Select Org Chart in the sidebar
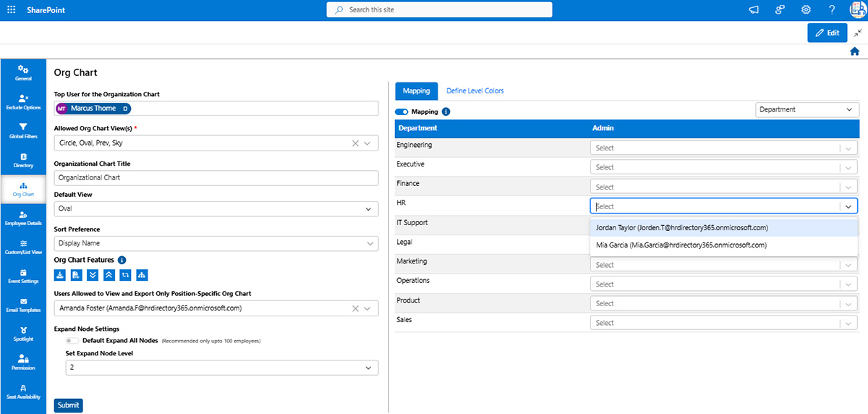 [x=23, y=190]
